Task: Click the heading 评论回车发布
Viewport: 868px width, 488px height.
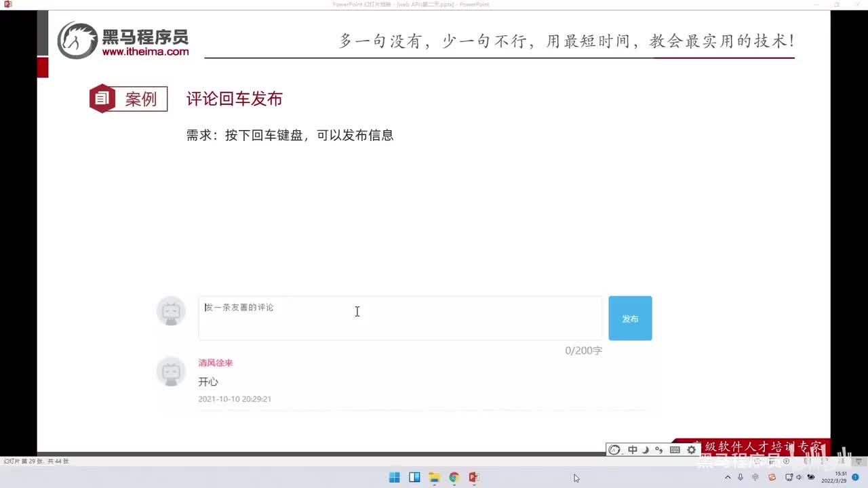Action: pos(235,99)
